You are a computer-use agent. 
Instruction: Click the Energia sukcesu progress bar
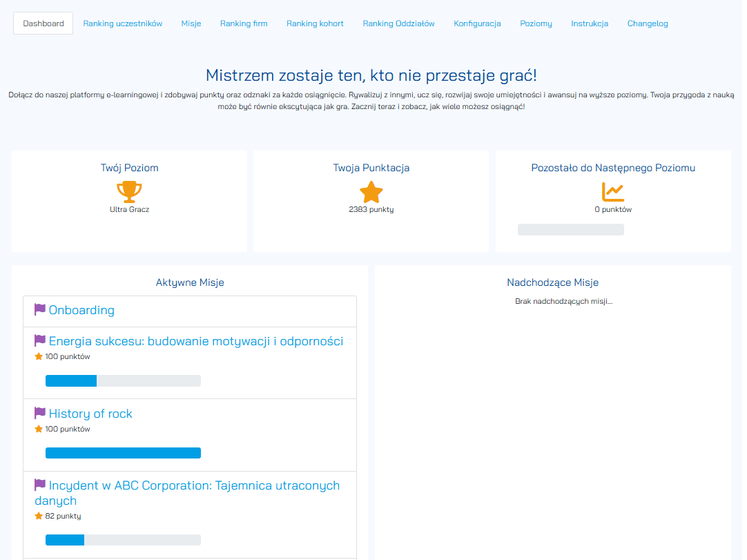point(123,380)
